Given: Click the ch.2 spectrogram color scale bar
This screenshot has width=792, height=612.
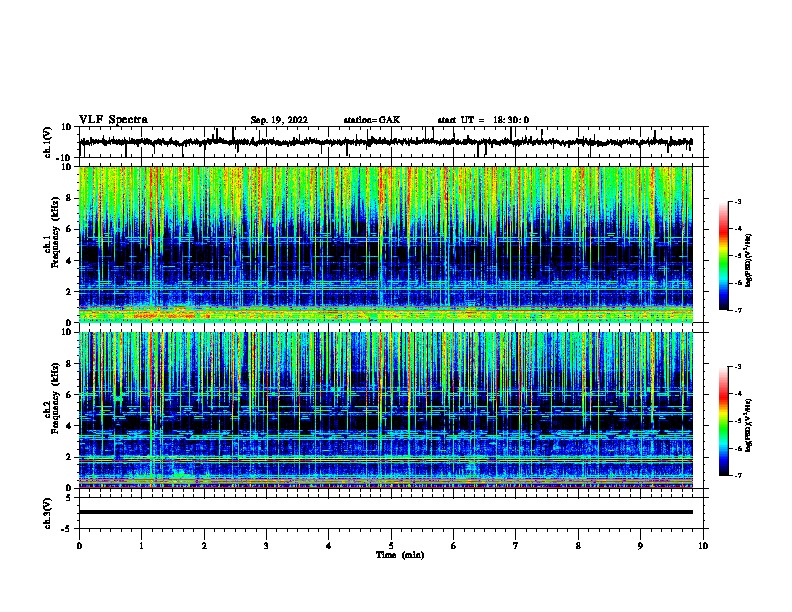Looking at the screenshot, I should (x=724, y=421).
